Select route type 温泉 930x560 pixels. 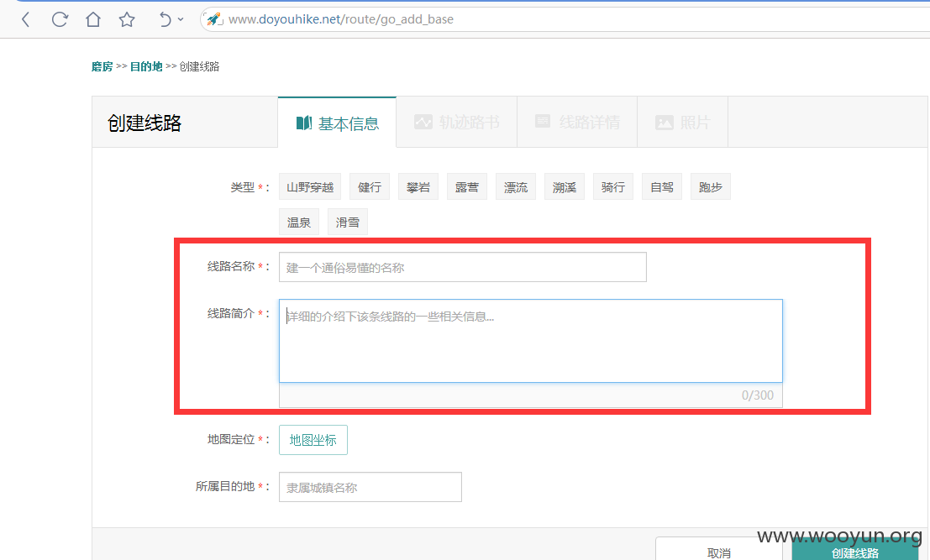[299, 222]
